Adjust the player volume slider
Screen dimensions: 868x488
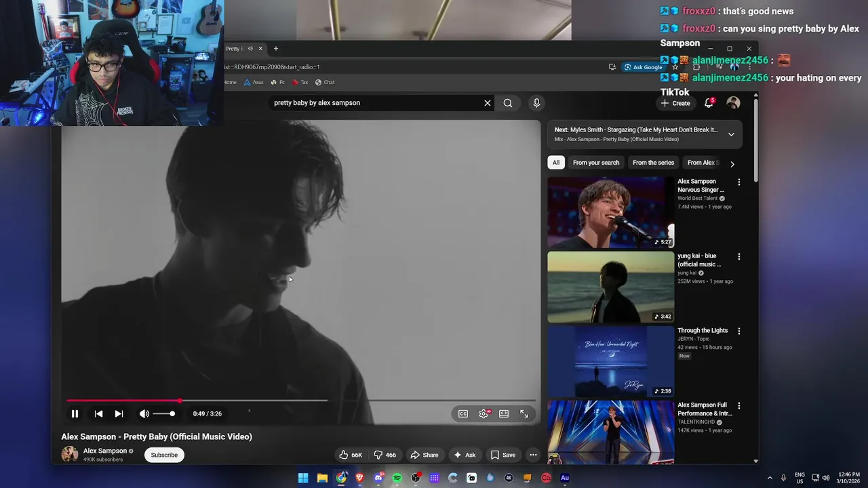(163, 413)
